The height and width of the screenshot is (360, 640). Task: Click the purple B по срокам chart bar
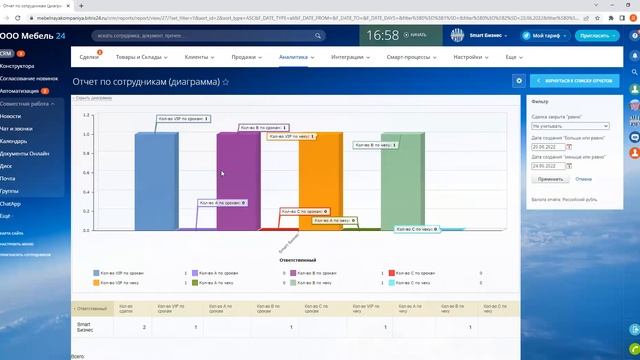click(238, 181)
